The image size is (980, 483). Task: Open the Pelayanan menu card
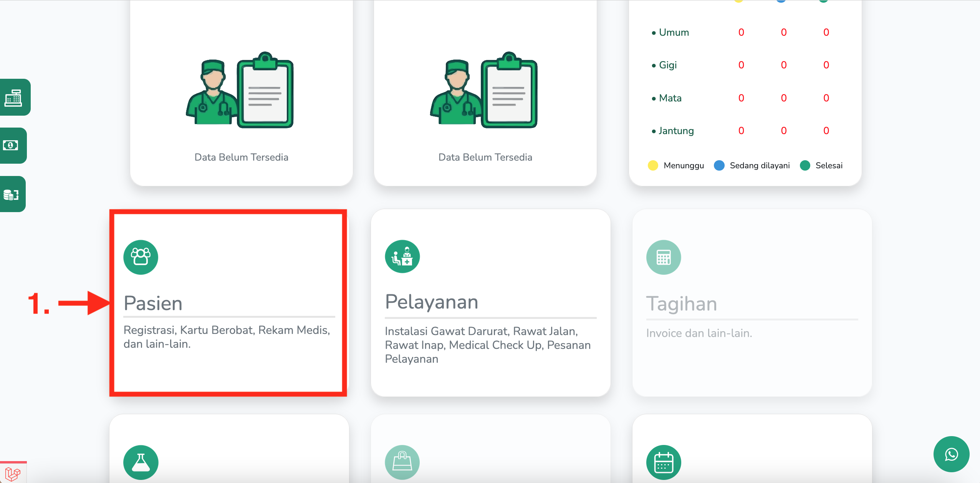[490, 302]
